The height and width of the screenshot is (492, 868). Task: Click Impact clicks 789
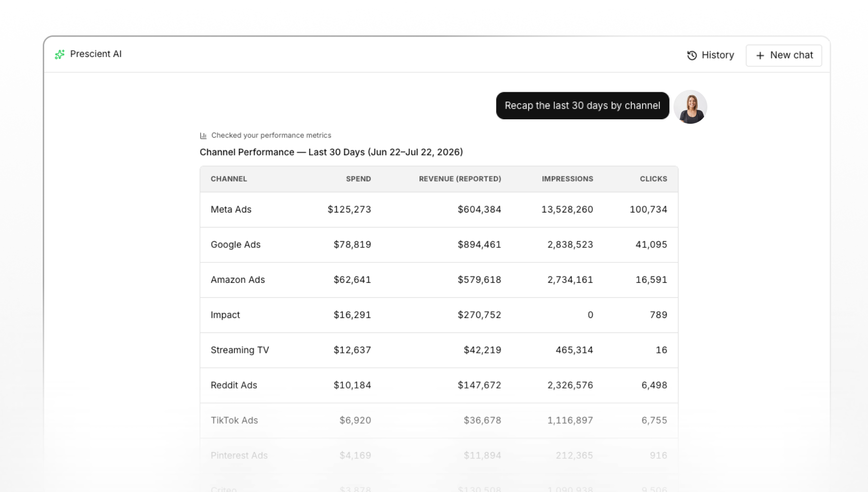point(659,315)
